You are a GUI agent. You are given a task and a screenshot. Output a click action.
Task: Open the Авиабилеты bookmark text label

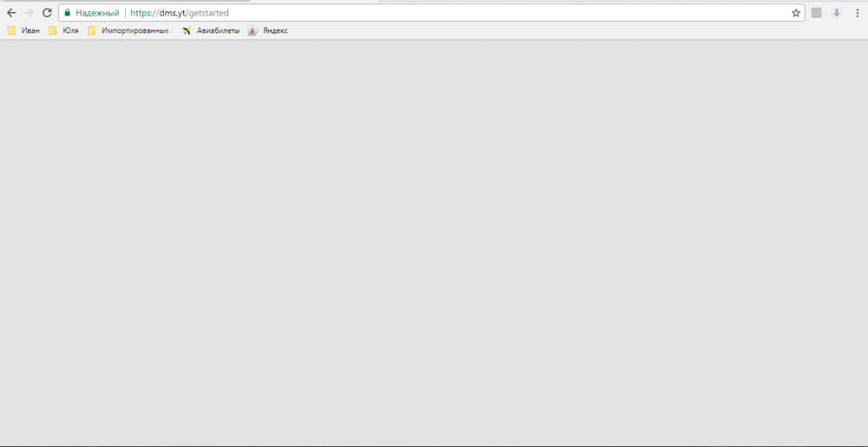point(218,30)
